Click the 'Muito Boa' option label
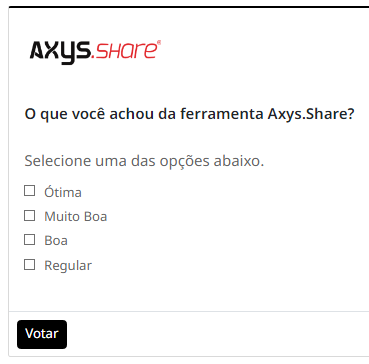Image resolution: width=369 pixels, height=364 pixels. pos(76,217)
